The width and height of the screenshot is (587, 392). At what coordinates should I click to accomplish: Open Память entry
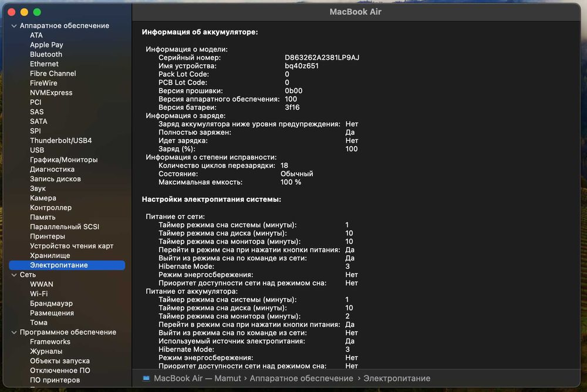click(43, 217)
